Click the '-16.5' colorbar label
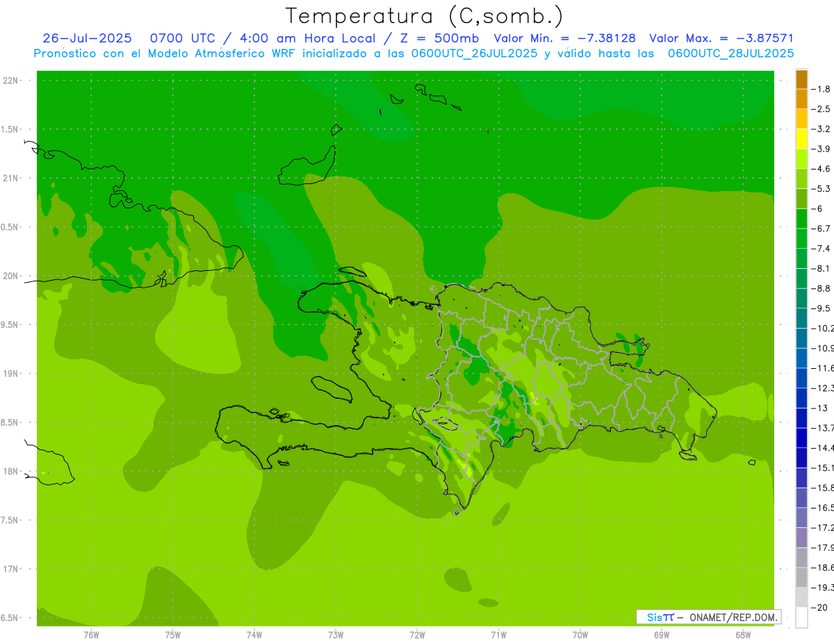This screenshot has width=834, height=644. 823,508
